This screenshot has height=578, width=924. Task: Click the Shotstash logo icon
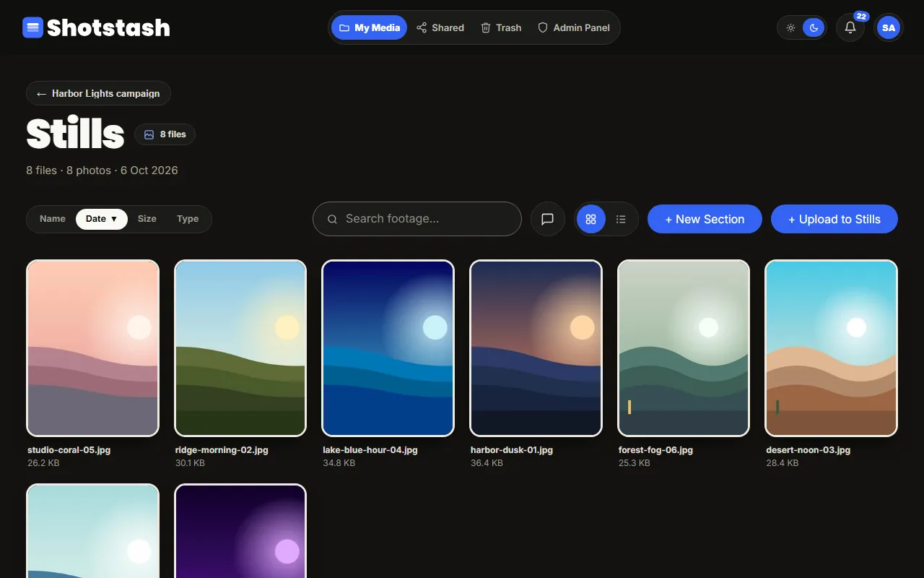point(33,27)
